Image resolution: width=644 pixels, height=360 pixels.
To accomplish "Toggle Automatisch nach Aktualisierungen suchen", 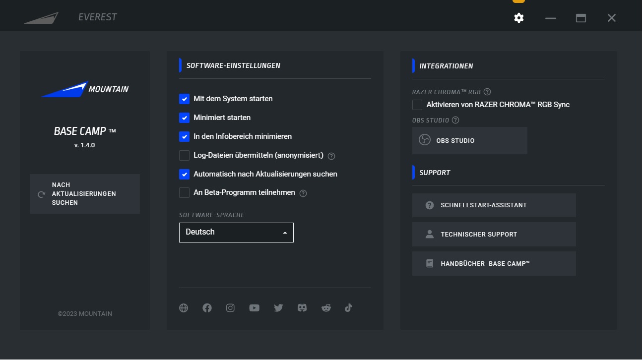I will [x=185, y=174].
